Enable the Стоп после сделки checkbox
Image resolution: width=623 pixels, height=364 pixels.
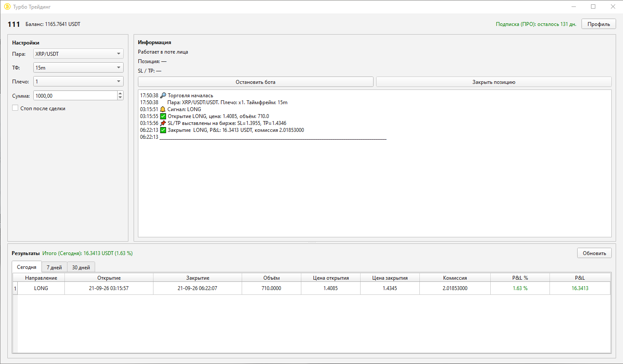click(x=15, y=108)
